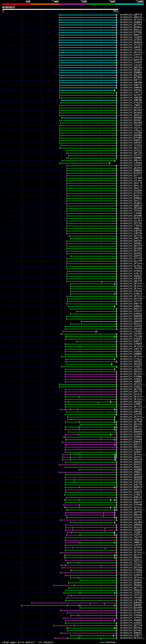Click the cyan alignment bar for UniRef100_Q9AUH8

click(99, 321)
